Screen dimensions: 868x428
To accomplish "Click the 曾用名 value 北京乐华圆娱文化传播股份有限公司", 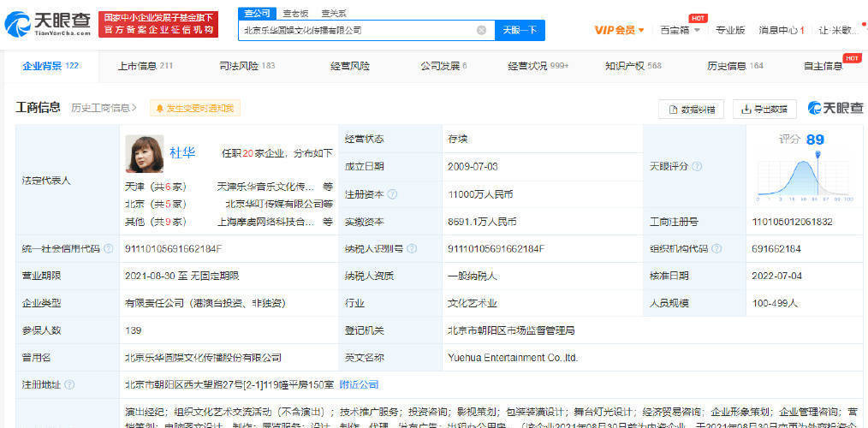I will pos(203,358).
